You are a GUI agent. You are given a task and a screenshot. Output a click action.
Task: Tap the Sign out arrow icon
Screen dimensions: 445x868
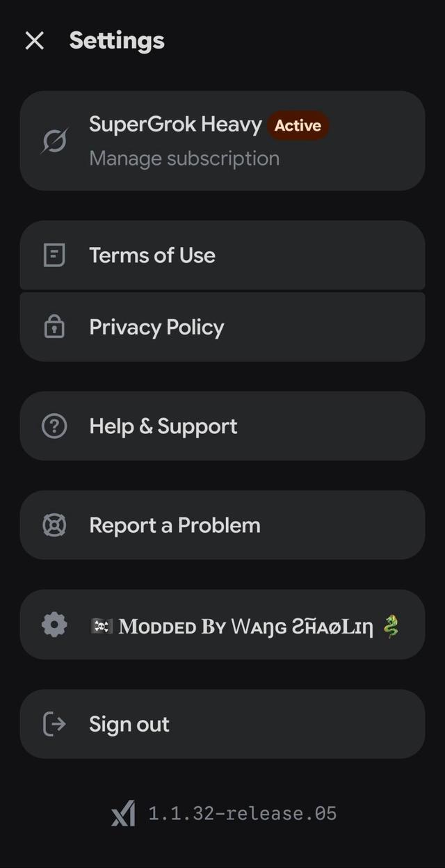[55, 724]
